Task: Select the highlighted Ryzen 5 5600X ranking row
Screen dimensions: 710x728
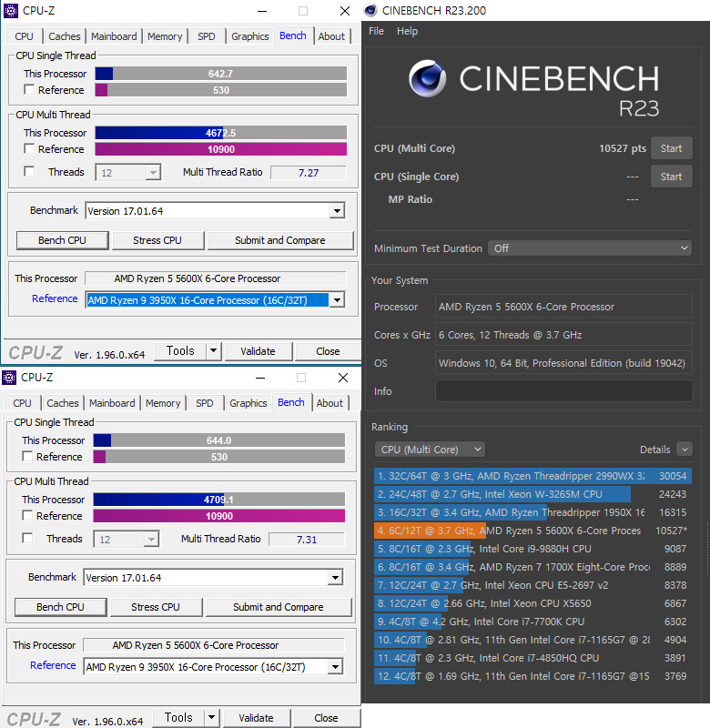Action: 532,531
